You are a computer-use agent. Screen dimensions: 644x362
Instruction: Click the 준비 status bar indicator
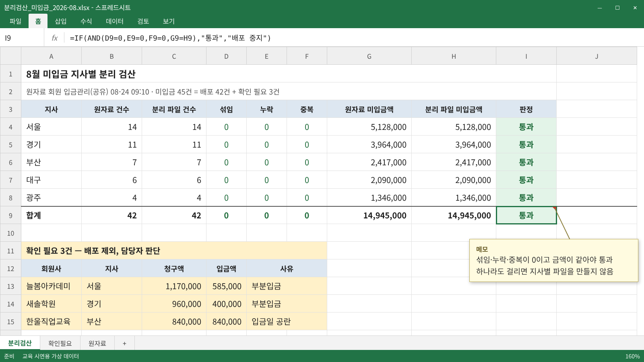(x=9, y=356)
